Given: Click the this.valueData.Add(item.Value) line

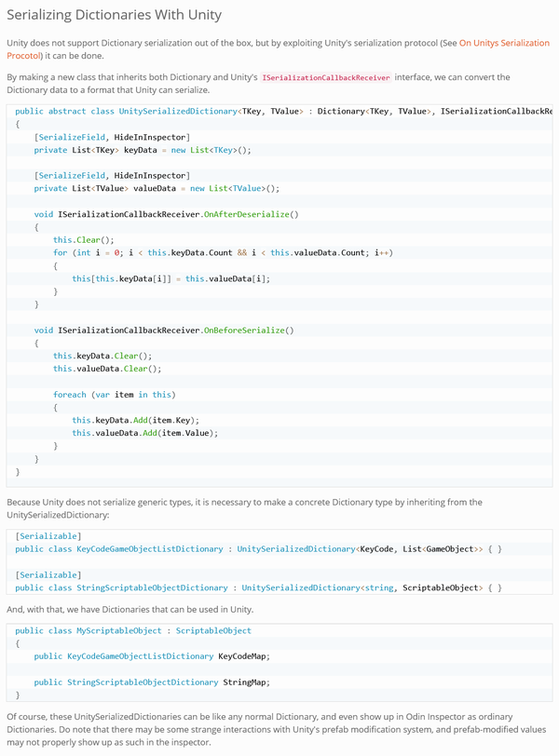Looking at the screenshot, I should pyautogui.click(x=145, y=433).
